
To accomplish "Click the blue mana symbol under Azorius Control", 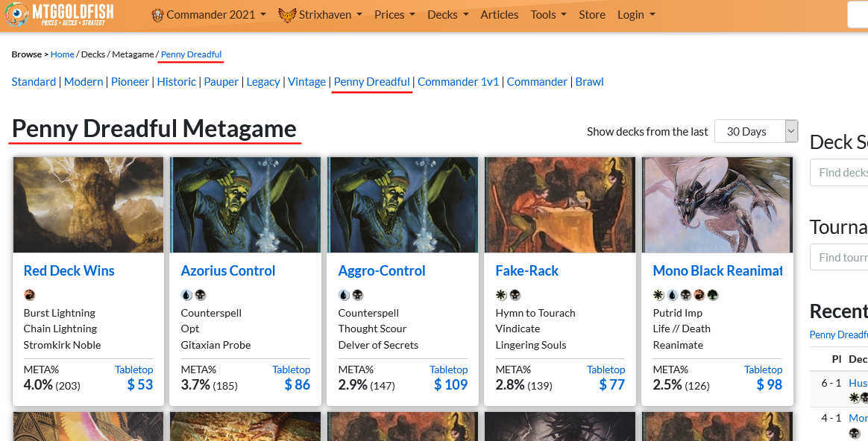I will pos(186,295).
